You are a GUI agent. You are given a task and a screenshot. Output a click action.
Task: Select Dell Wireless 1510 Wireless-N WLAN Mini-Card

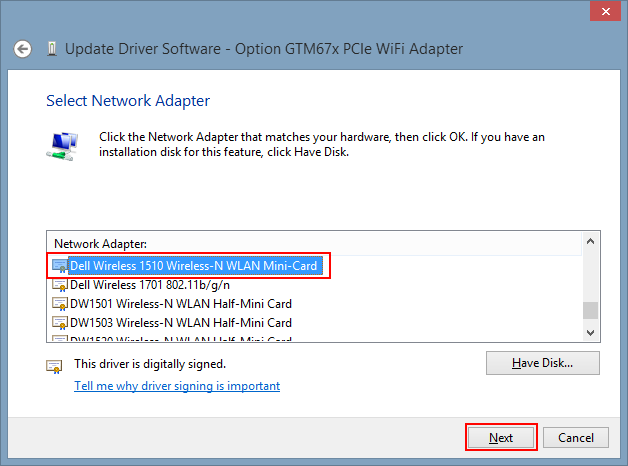[193, 266]
